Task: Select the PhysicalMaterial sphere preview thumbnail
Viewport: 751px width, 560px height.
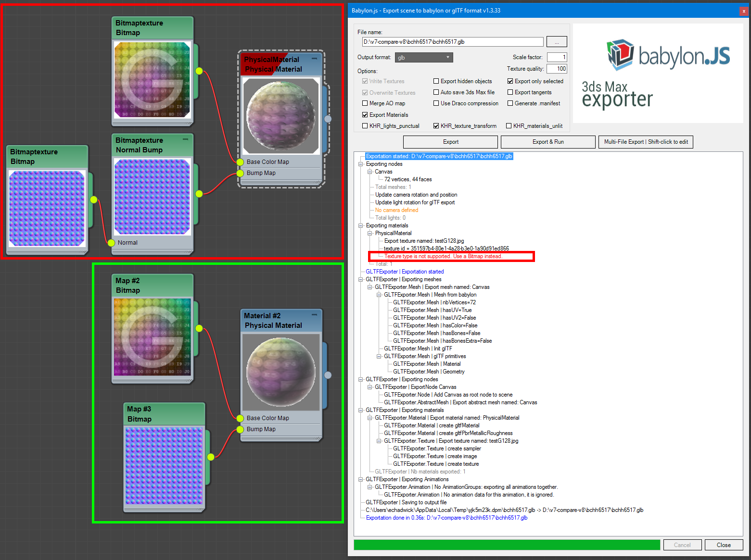Action: 281,116
